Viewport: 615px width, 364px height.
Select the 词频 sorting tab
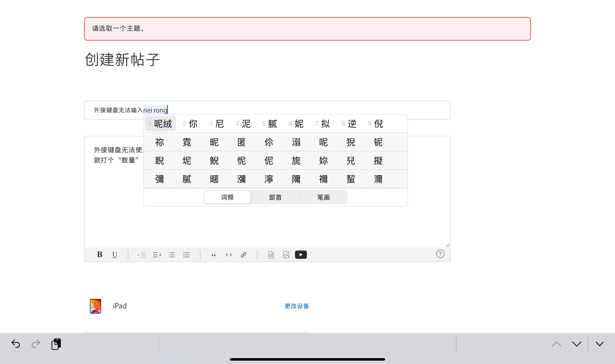point(227,197)
